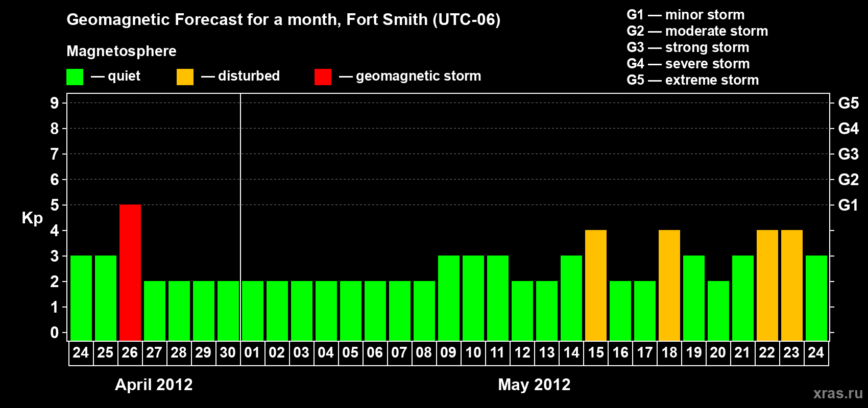The image size is (868, 408).
Task: Click the orange disturbed legend swatch
Action: pyautogui.click(x=185, y=77)
